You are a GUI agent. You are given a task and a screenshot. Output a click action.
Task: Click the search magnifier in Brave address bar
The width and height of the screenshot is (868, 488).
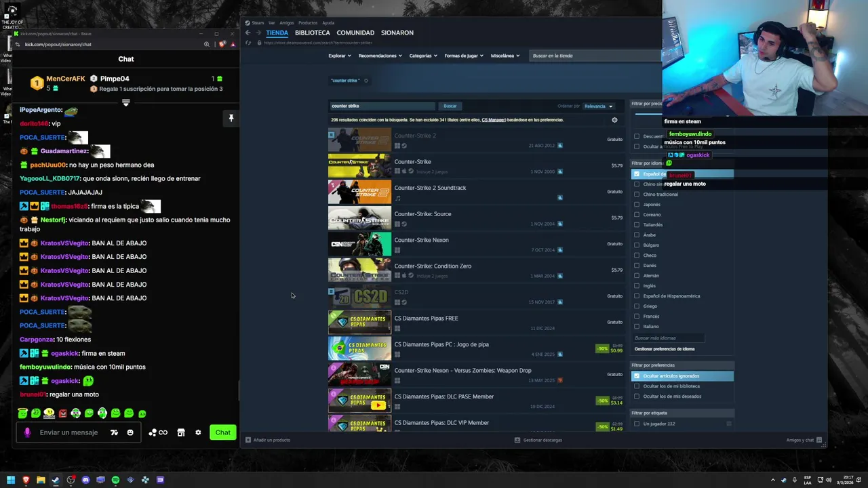pos(206,45)
